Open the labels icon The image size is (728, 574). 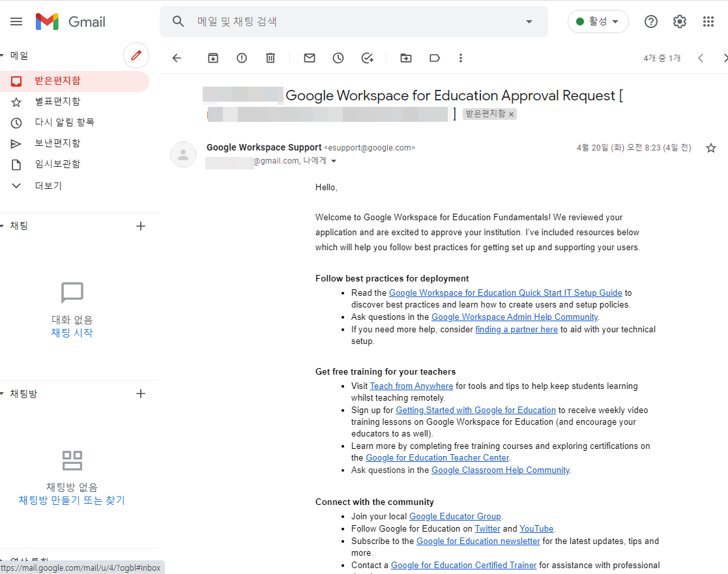point(435,58)
